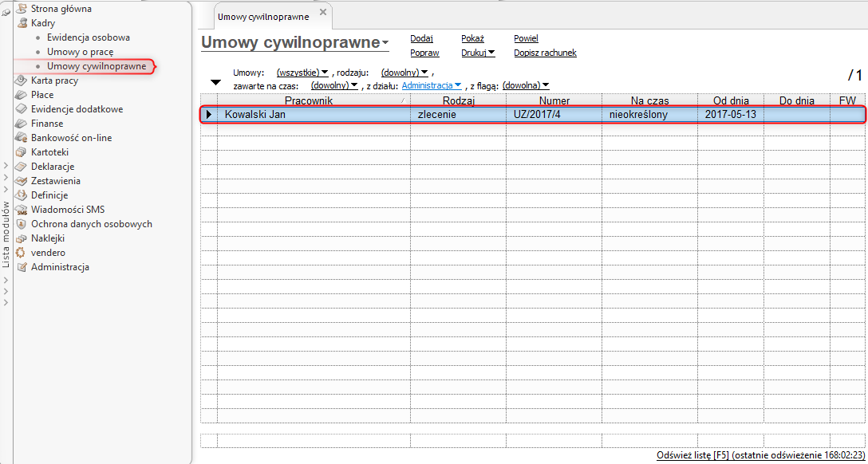Viewport: 868px width, 464px height.
Task: Click Wiadomości SMS icon
Action: tap(22, 210)
